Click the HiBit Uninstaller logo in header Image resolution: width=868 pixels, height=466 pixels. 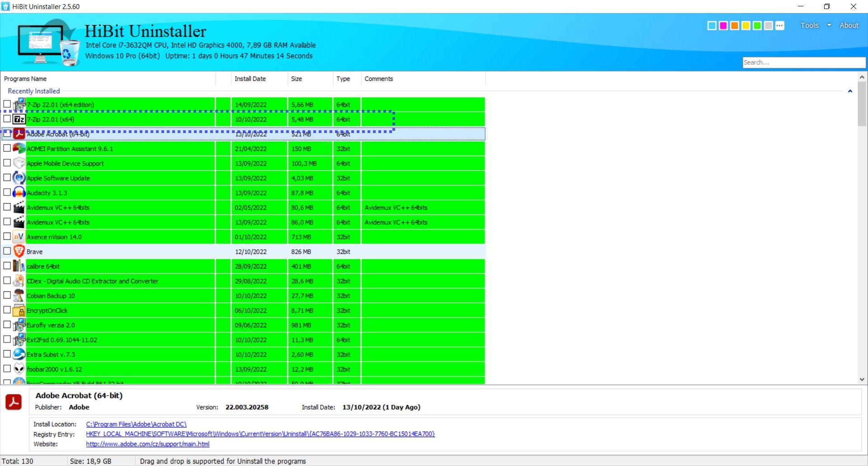tap(48, 43)
